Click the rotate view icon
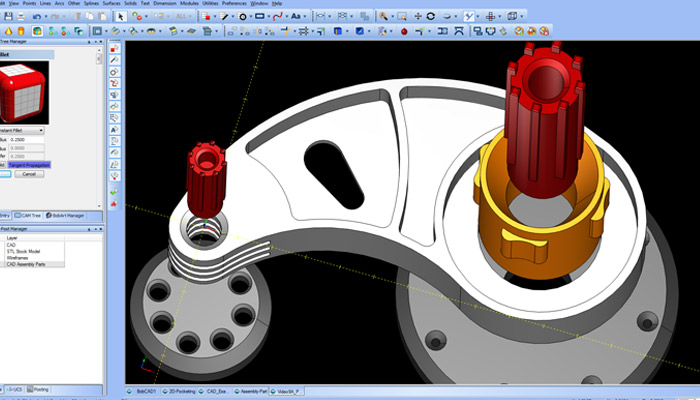The width and height of the screenshot is (700, 400). tap(431, 17)
